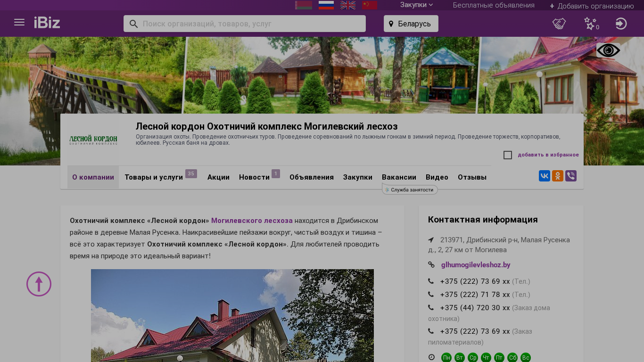Open the Объявления tab

312,177
